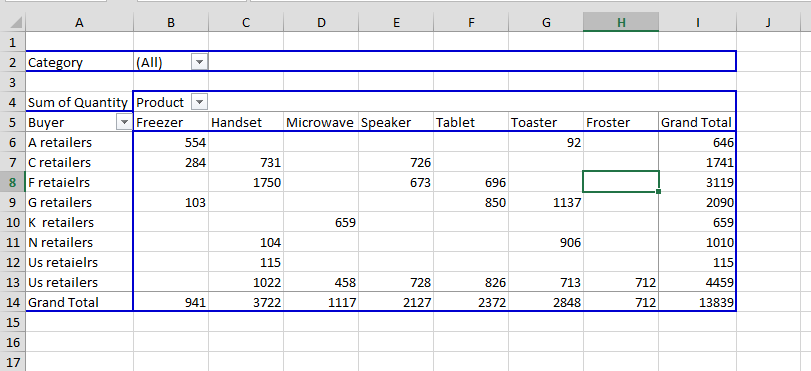
Task: Select column J header
Action: click(x=768, y=22)
